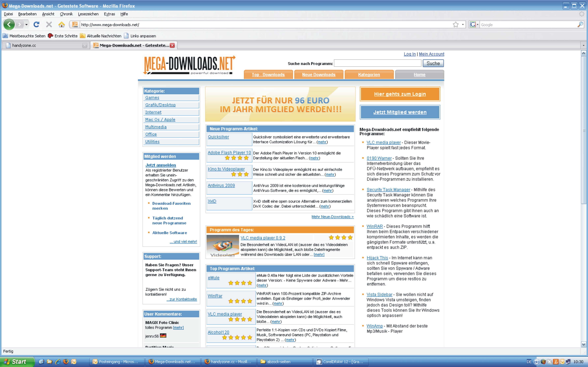Click the German flag beside jennx56
This screenshot has width=588, height=367.
(163, 336)
